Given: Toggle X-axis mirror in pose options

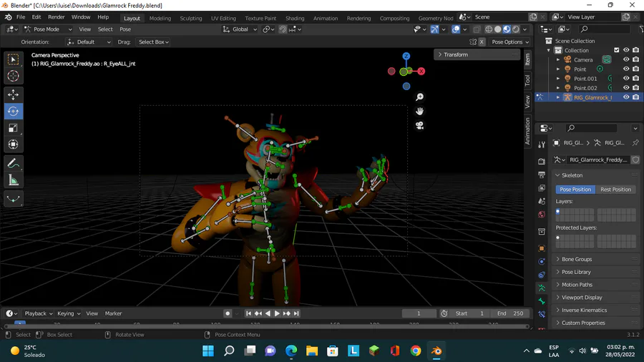Looking at the screenshot, I should click(x=482, y=42).
